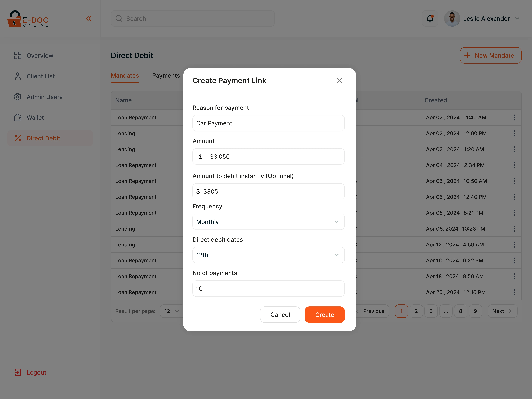Open row menu for Apr 05, 2024 8:21 PM
This screenshot has width=532, height=399.
tap(514, 213)
